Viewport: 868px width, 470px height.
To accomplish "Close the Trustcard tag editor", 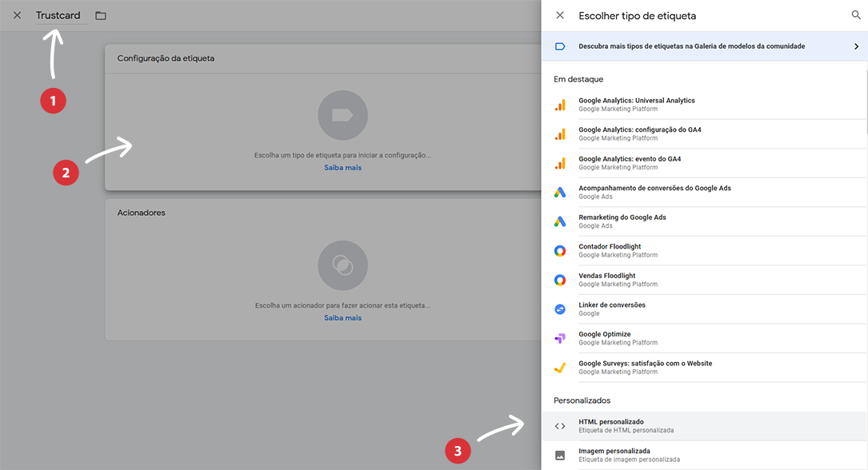I will (x=17, y=15).
